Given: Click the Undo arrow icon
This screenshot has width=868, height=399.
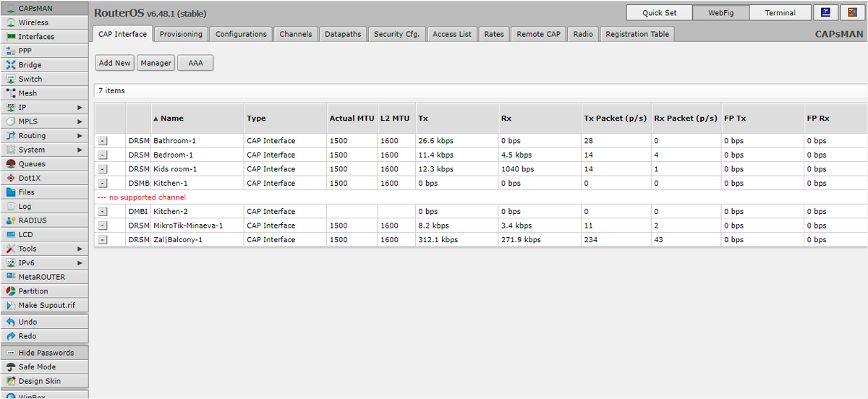Looking at the screenshot, I should [x=11, y=322].
